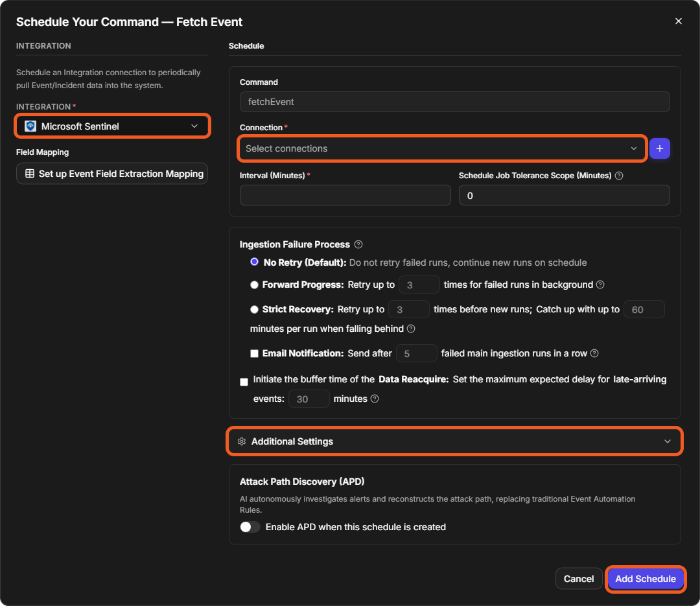
Task: Click help icon next to Ingestion Failure Process
Action: (358, 244)
